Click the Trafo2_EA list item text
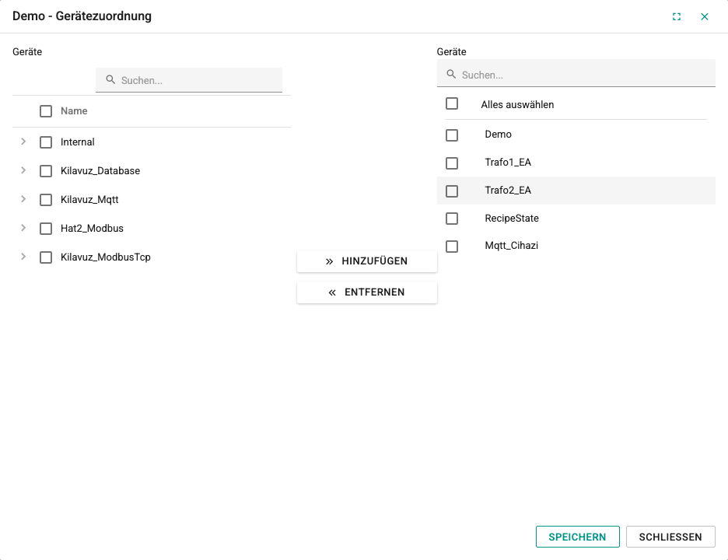Viewport: 728px width, 560px height. (508, 190)
